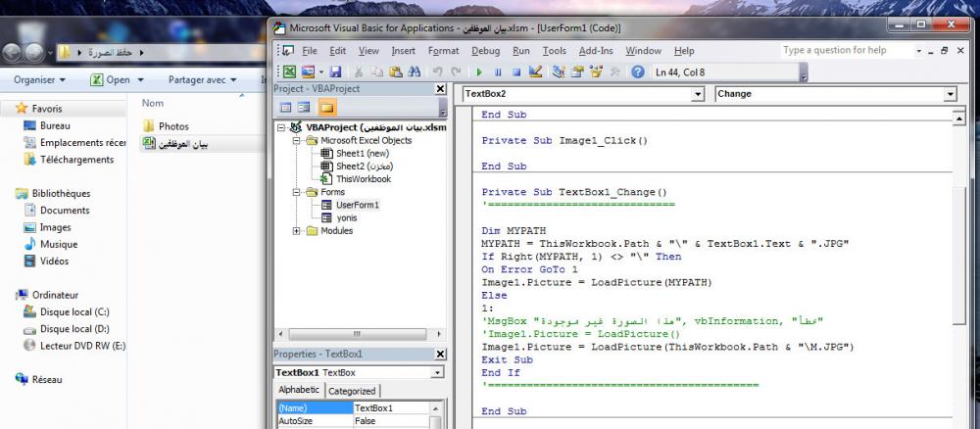The height and width of the screenshot is (429, 980).
Task: Click Open button in Explorer toolbar
Action: pos(119,80)
